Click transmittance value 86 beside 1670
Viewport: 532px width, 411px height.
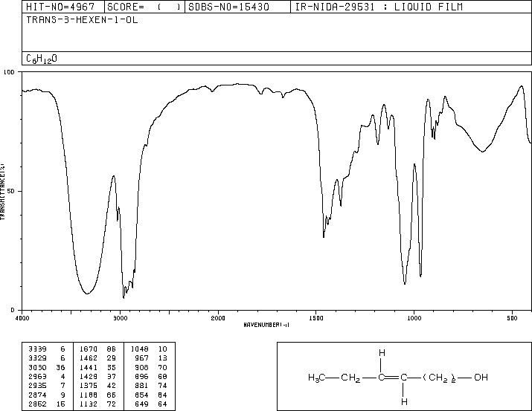[112, 349]
